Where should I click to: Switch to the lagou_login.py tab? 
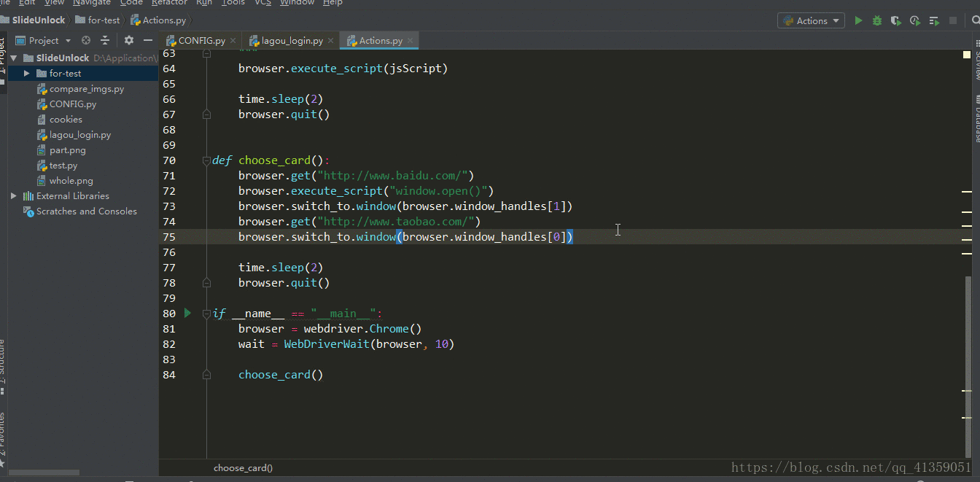pos(292,41)
